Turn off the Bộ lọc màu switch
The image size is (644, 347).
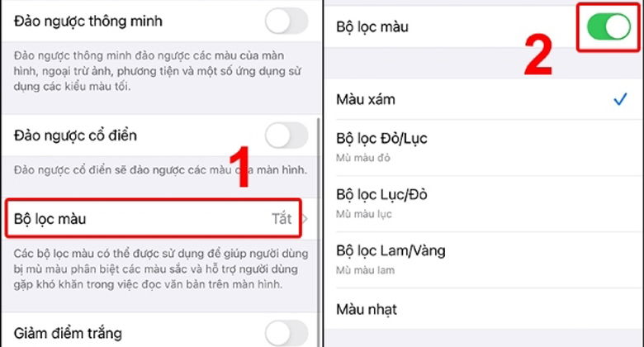(608, 26)
